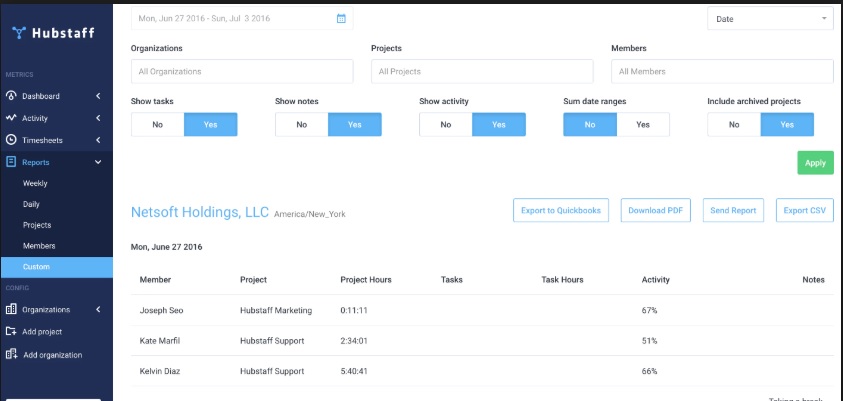Open the Weekly report page
This screenshot has height=401, width=843.
pyautogui.click(x=35, y=184)
